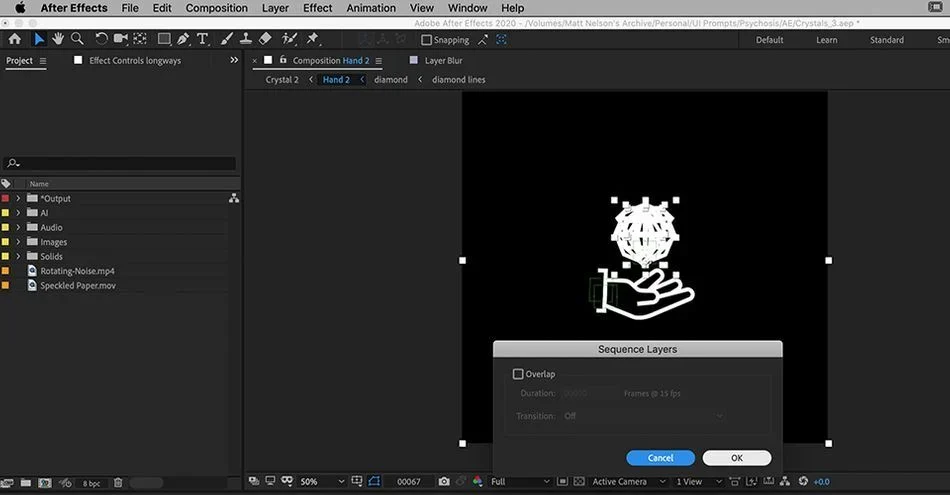Open the Layer menu
This screenshot has height=495, width=950.
click(275, 8)
